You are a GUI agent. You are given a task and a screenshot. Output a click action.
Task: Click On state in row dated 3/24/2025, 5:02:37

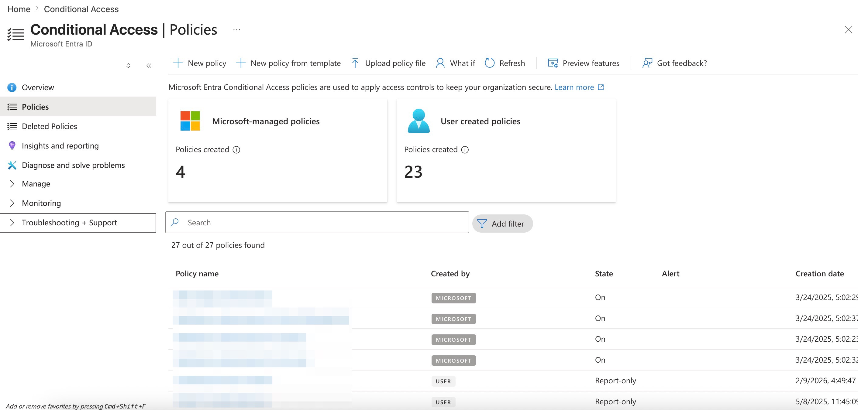point(600,318)
